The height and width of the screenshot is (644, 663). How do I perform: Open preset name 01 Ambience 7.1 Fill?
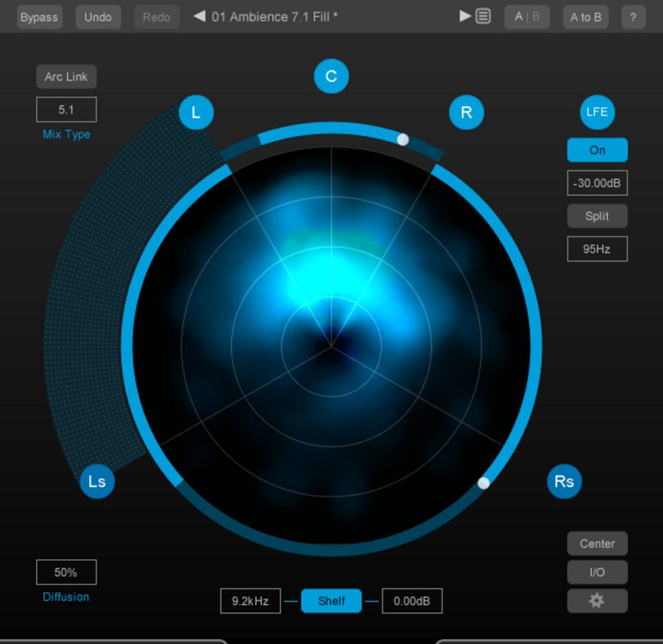click(x=275, y=17)
